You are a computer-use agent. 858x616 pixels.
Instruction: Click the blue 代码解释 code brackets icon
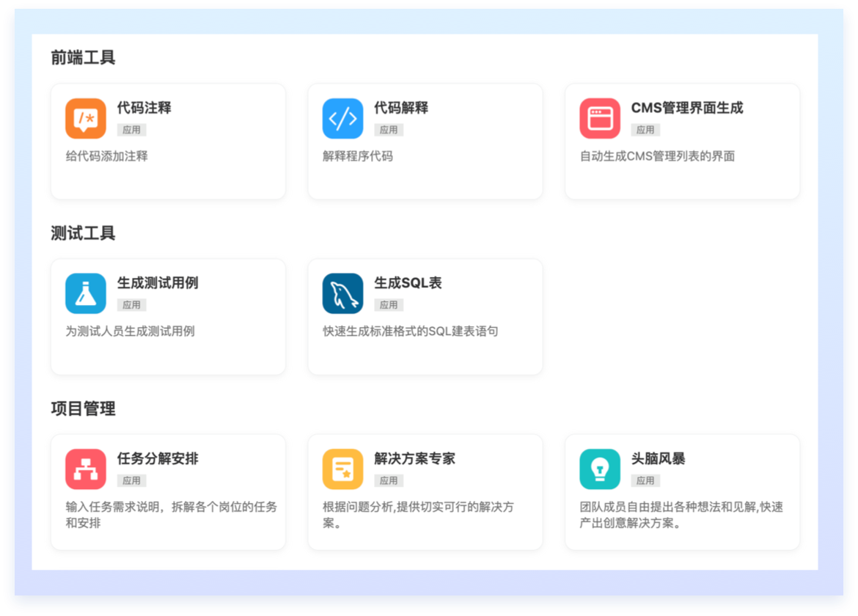[342, 119]
